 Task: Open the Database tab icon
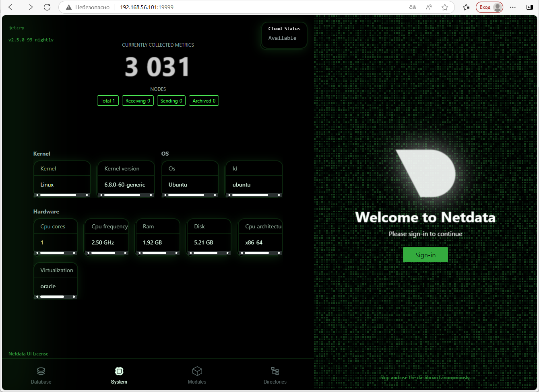pyautogui.click(x=41, y=371)
